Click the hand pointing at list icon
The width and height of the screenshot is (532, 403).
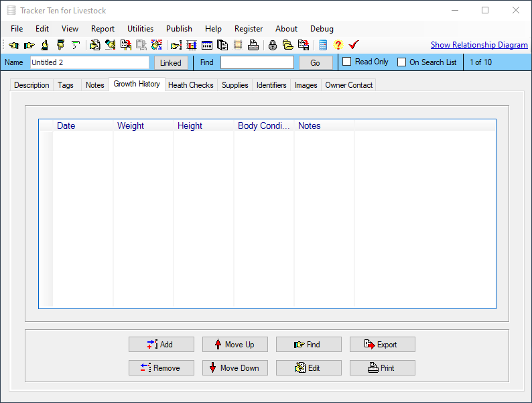[x=176, y=45]
